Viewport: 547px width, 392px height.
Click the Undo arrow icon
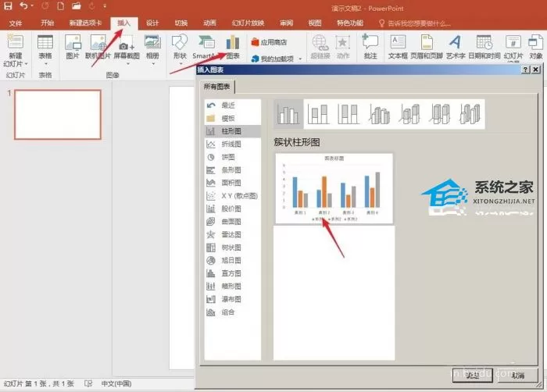23,6
